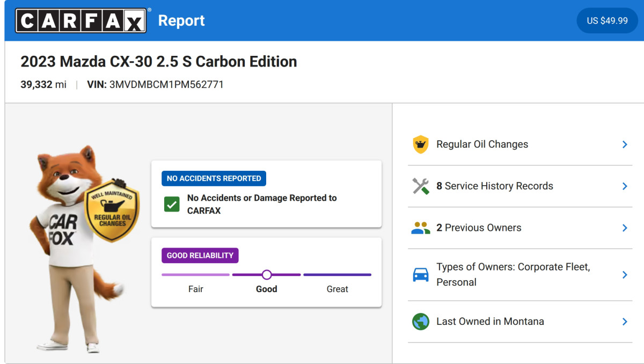Click the 39,332 mi mileage text
This screenshot has height=364, width=644.
[x=43, y=84]
